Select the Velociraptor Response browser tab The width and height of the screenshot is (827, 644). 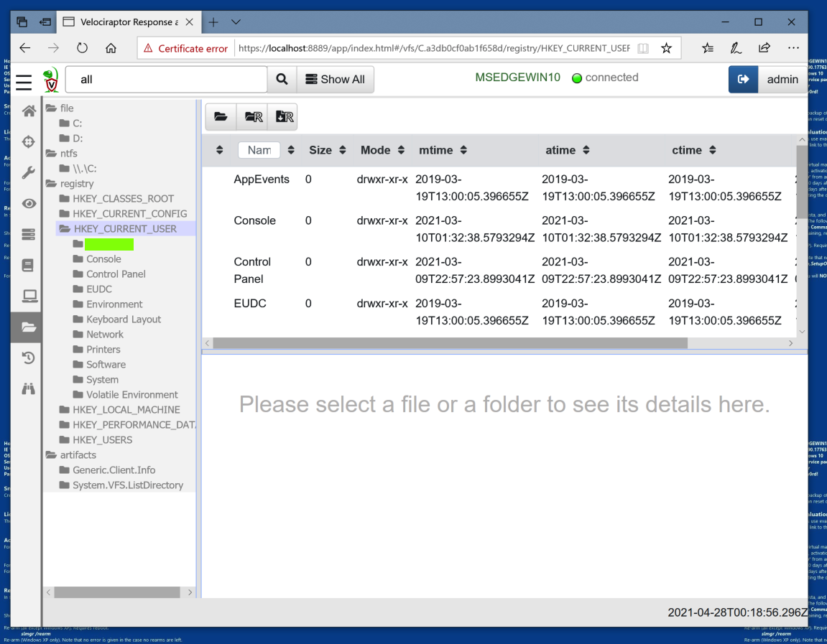coord(128,22)
